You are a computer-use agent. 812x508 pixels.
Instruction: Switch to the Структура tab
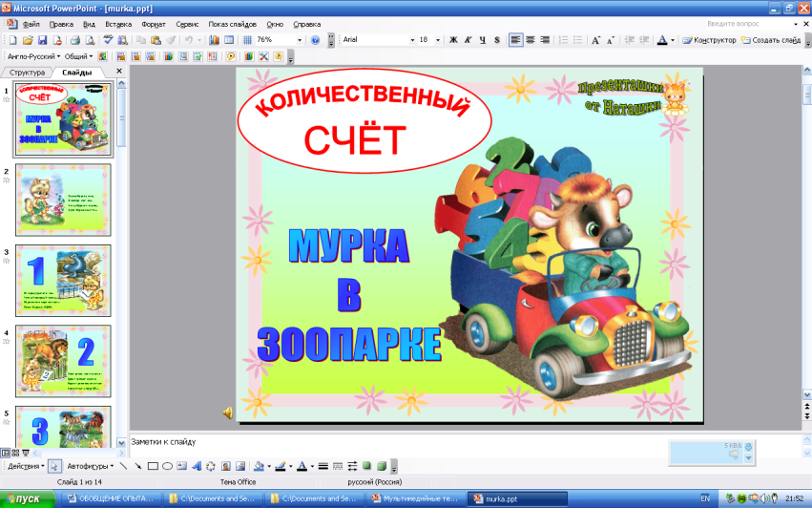point(27,73)
